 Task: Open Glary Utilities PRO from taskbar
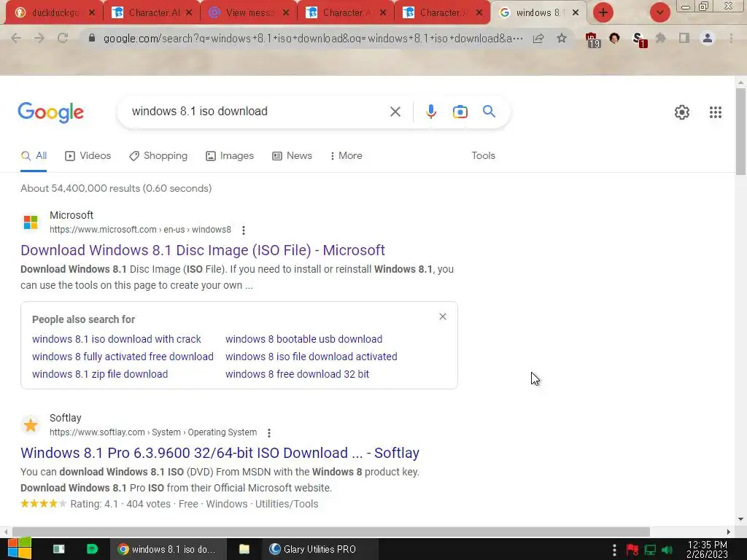click(320, 549)
